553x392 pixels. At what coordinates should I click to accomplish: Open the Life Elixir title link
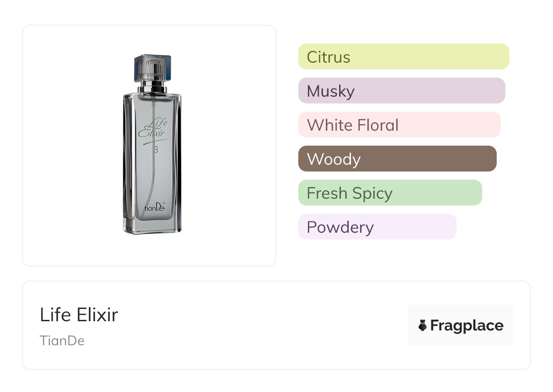pyautogui.click(x=79, y=315)
